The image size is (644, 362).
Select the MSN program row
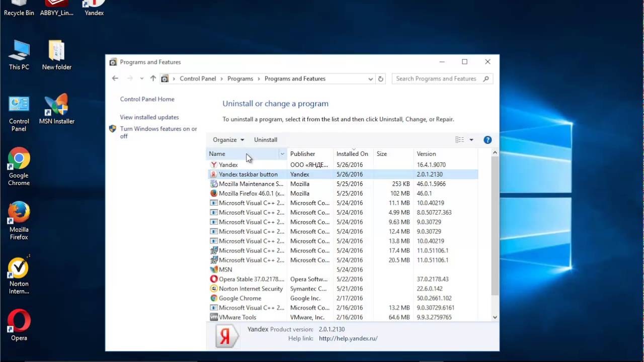(343, 269)
